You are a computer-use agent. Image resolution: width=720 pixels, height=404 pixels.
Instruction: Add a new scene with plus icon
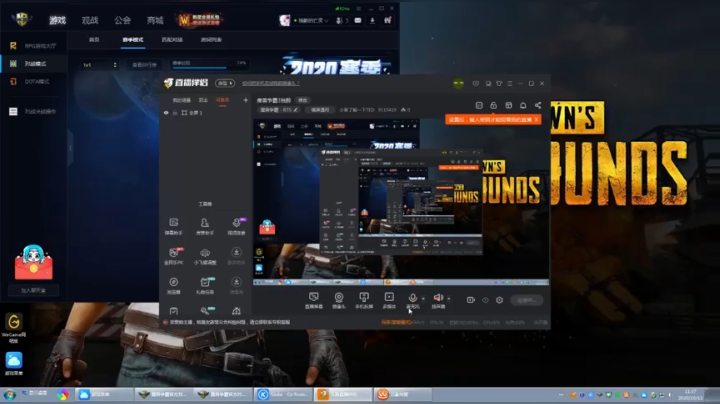246,100
